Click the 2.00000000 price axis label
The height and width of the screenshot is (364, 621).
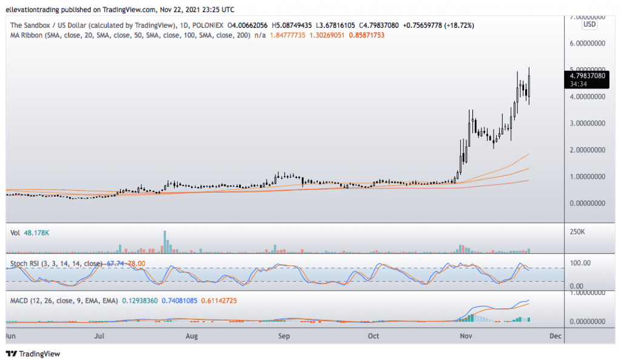coord(587,150)
